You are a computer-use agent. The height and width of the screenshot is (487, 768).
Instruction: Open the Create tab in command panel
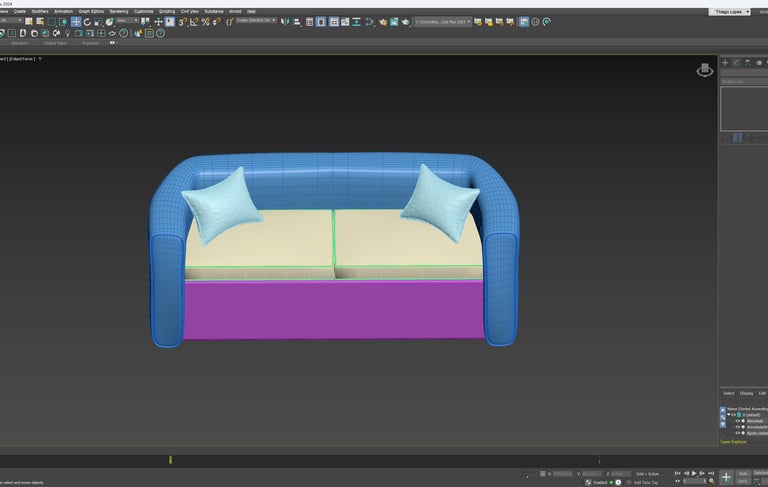725,63
